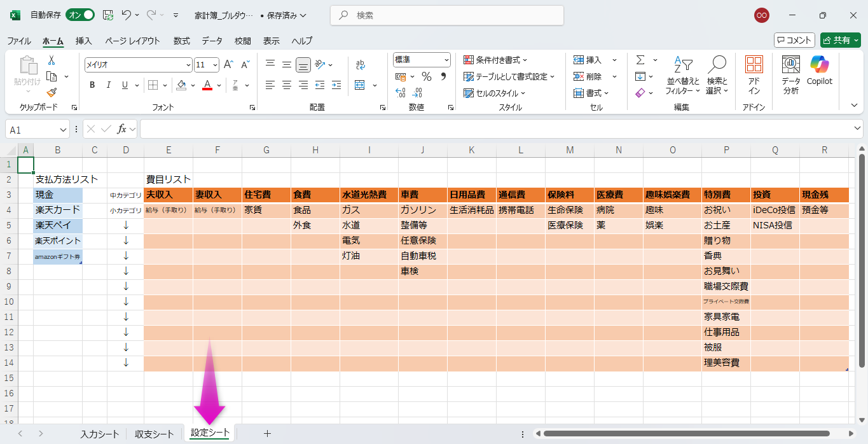Toggle underline formatting
Viewport: 868px width, 444px height.
pos(125,85)
